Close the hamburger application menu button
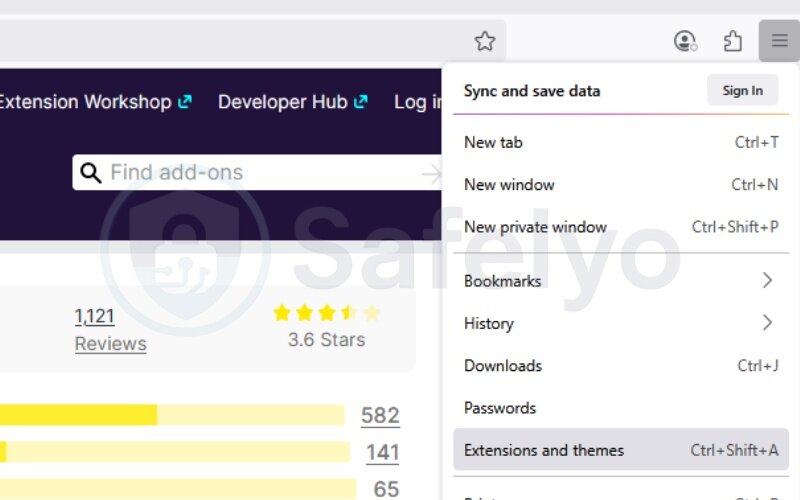The width and height of the screenshot is (800, 500). click(779, 40)
